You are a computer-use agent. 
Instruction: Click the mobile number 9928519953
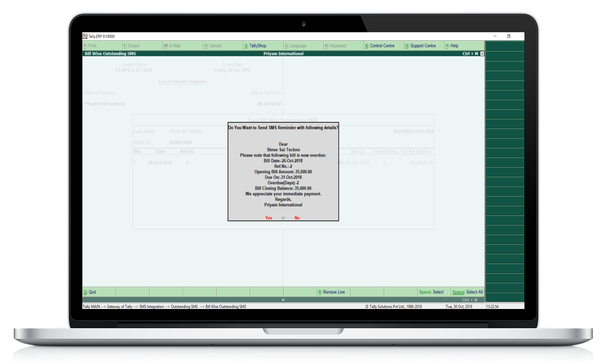[x=181, y=142]
